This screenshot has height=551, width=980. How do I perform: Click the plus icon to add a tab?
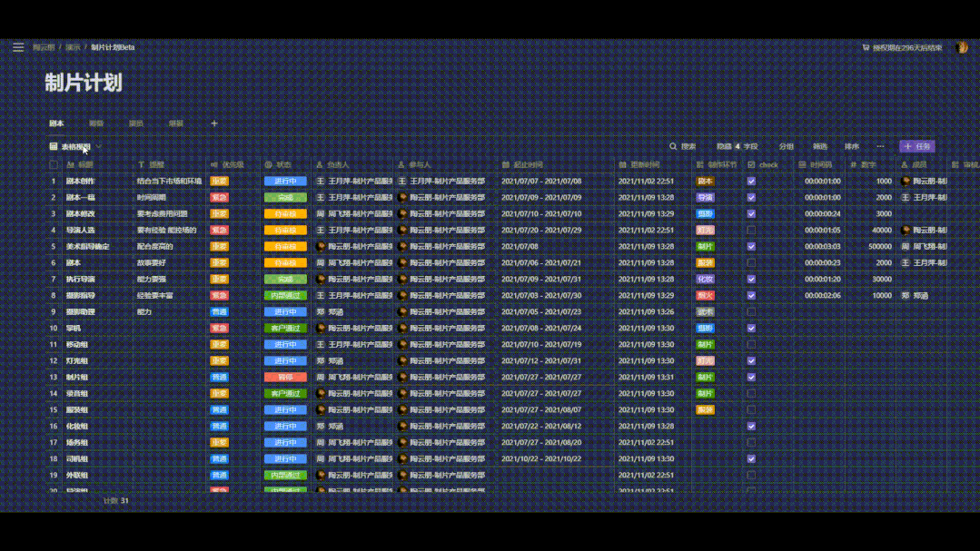(x=214, y=123)
